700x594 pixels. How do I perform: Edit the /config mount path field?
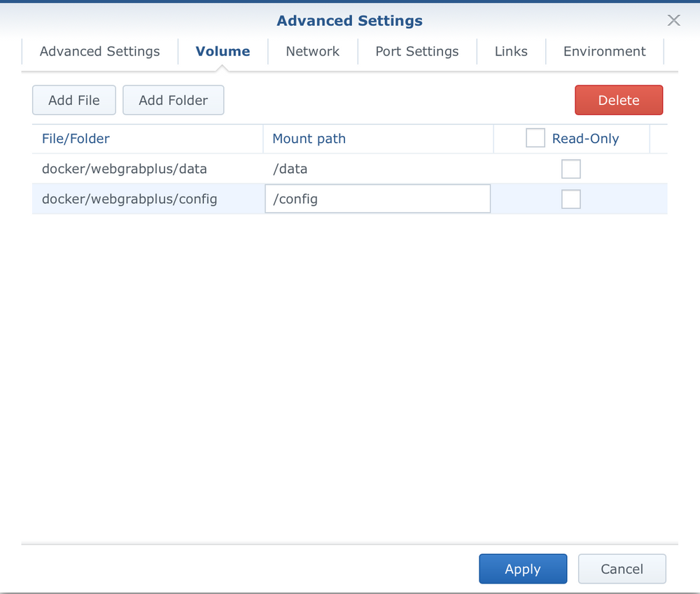pos(377,199)
